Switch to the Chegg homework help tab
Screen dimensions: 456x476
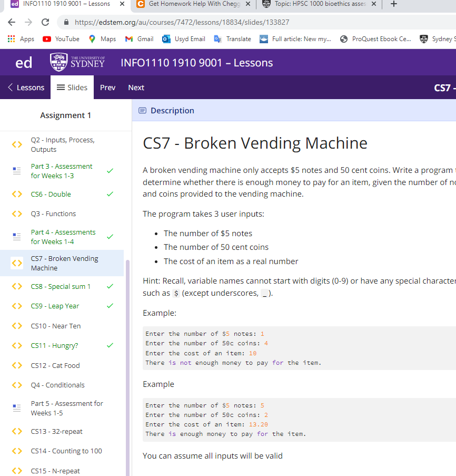pyautogui.click(x=194, y=4)
